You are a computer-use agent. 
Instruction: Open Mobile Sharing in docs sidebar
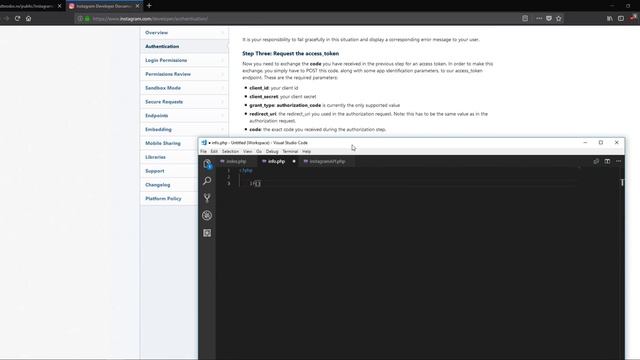(163, 144)
